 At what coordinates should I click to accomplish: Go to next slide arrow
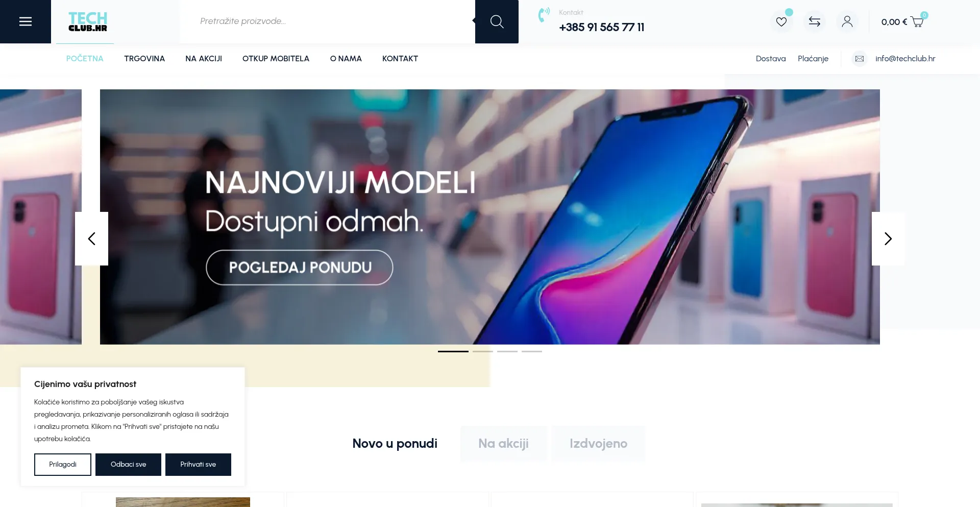pyautogui.click(x=888, y=238)
